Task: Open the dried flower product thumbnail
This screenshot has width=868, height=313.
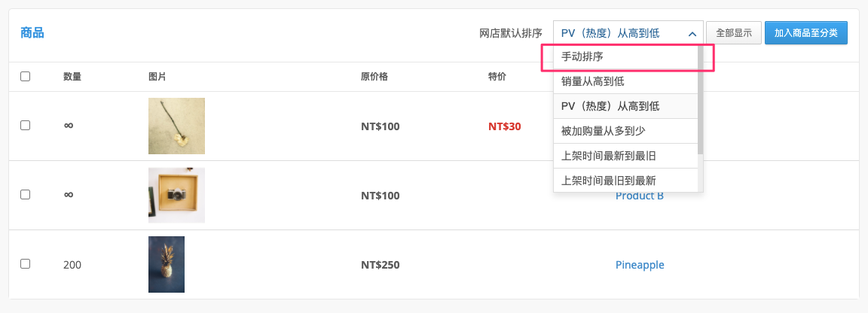Action: pos(176,126)
